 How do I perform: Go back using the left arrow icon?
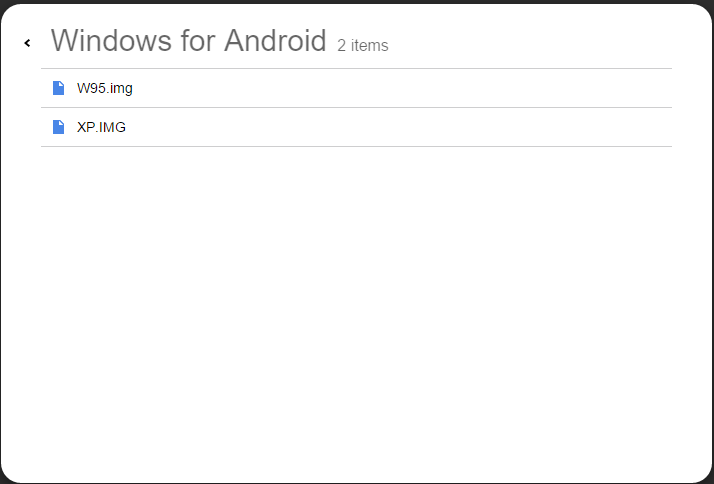27,43
